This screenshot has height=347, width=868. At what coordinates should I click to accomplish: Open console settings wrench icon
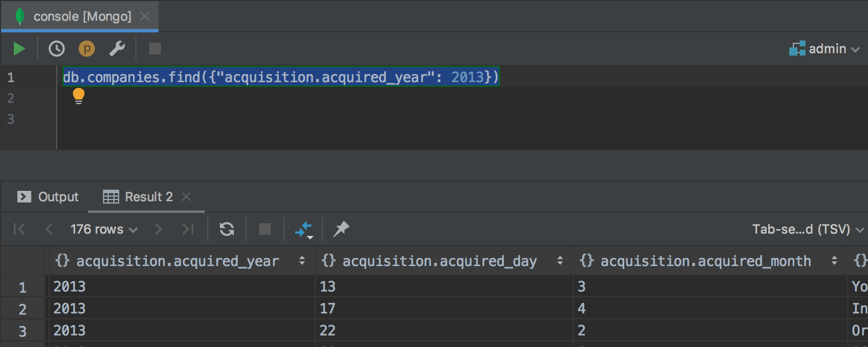click(x=117, y=49)
